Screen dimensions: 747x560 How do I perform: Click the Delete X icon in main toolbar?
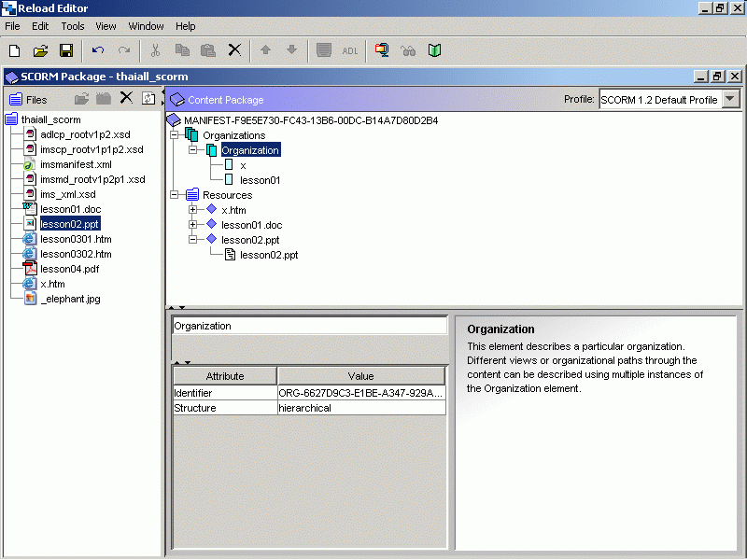pyautogui.click(x=234, y=50)
